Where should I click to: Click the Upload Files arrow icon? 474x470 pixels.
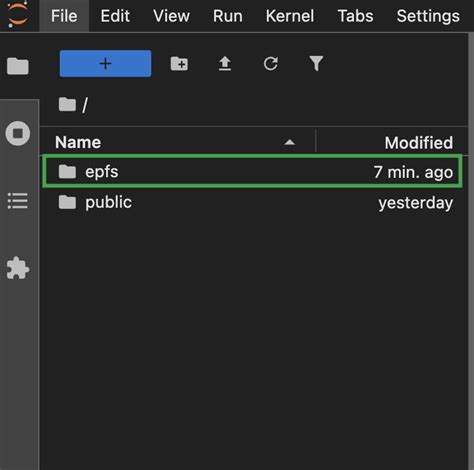coord(225,63)
